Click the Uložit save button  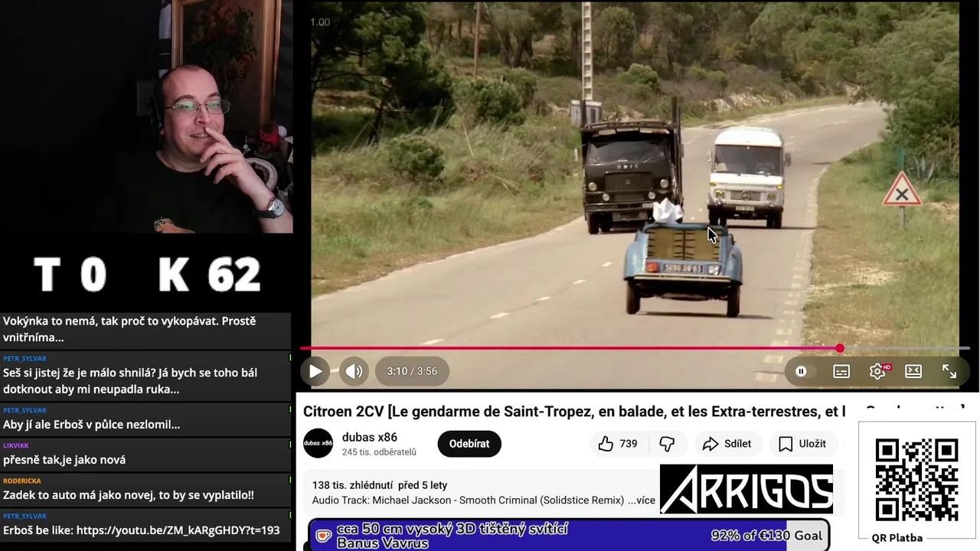[x=802, y=444]
